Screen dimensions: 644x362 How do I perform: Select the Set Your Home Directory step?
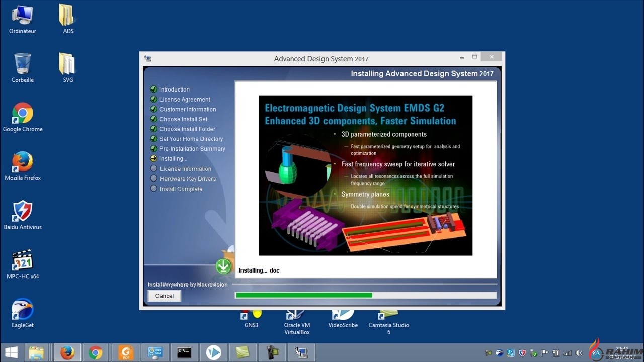click(191, 139)
